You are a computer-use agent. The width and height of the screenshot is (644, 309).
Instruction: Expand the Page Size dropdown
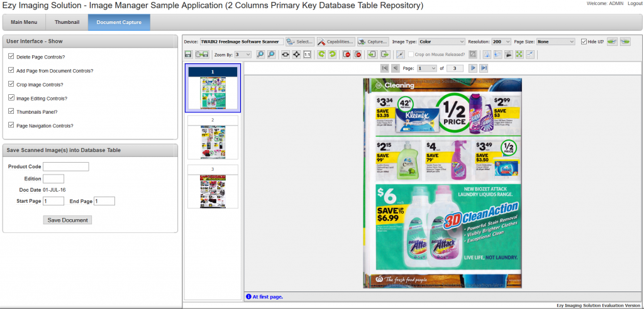556,41
